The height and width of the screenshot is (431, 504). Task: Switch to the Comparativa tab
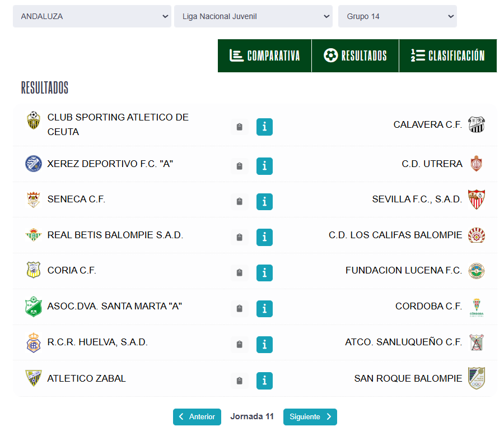click(x=264, y=55)
